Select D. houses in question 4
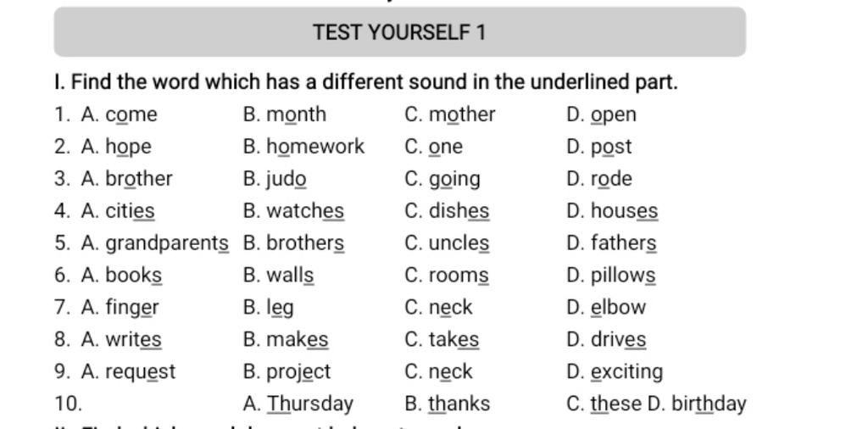868x429 pixels. tap(612, 211)
